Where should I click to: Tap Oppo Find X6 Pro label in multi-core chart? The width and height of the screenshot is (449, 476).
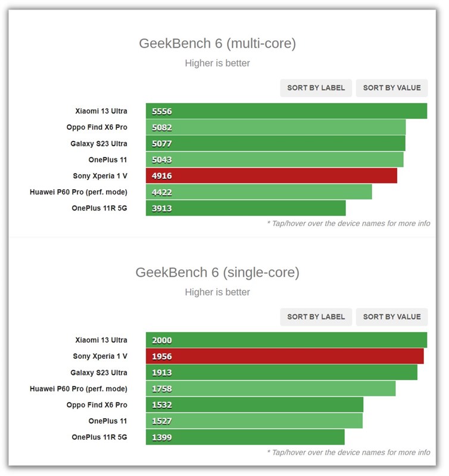click(97, 127)
